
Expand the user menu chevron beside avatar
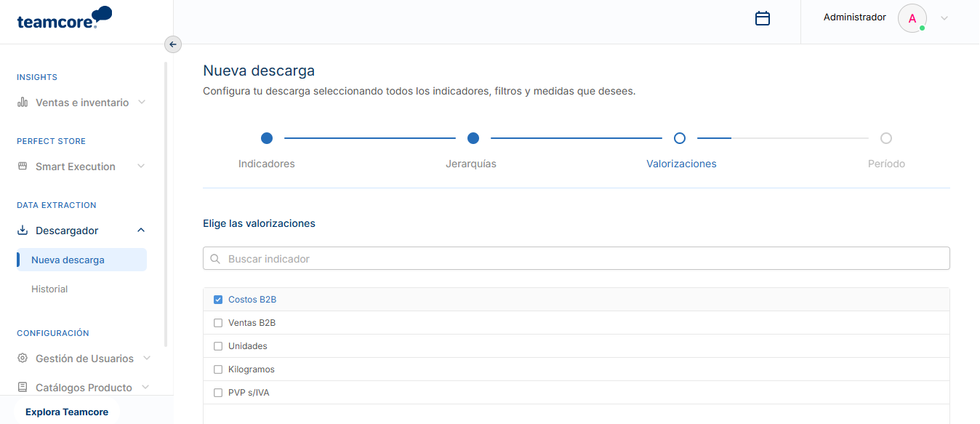coord(944,18)
